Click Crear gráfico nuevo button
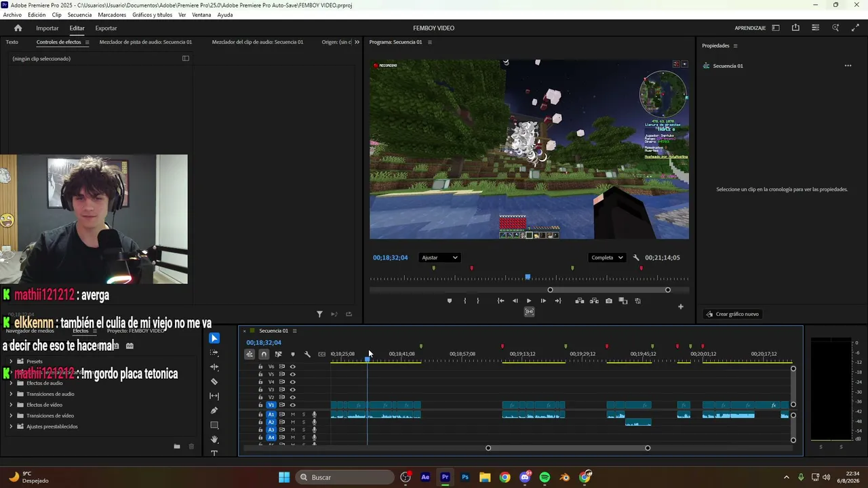Viewport: 868px width, 488px height. (732, 314)
